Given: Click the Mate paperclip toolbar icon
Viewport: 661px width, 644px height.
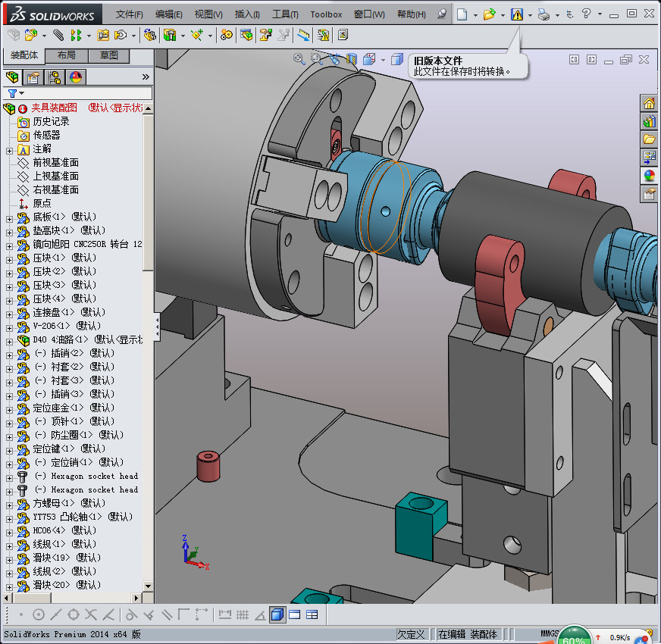Looking at the screenshot, I should pyautogui.click(x=58, y=35).
